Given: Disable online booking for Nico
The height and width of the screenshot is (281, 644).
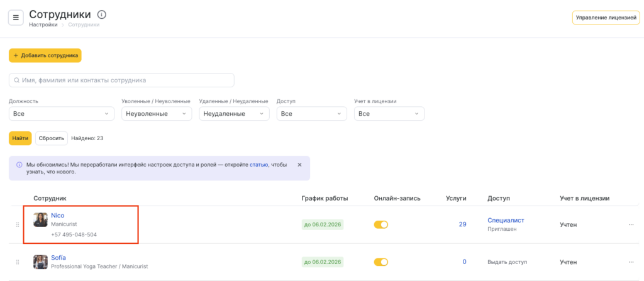Looking at the screenshot, I should coord(381,224).
